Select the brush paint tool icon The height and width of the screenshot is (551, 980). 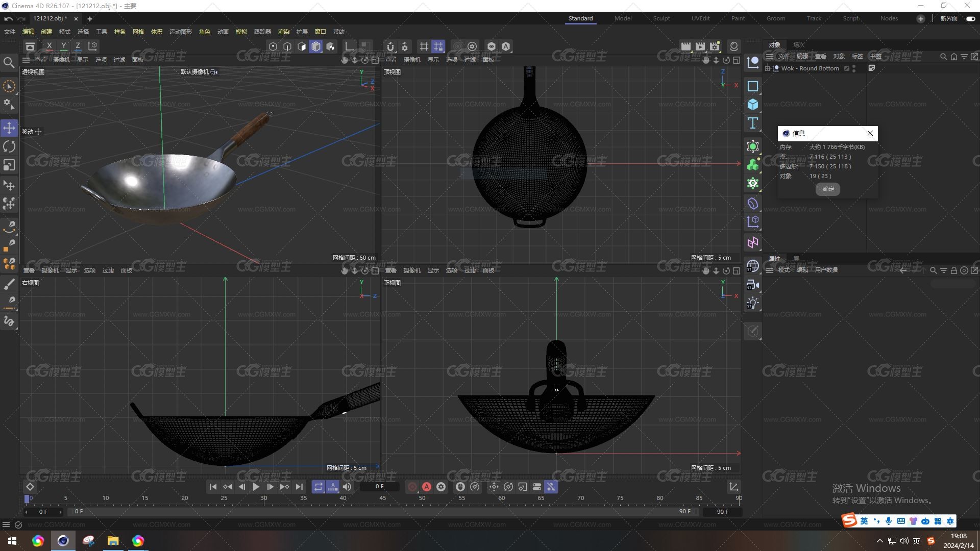point(9,284)
